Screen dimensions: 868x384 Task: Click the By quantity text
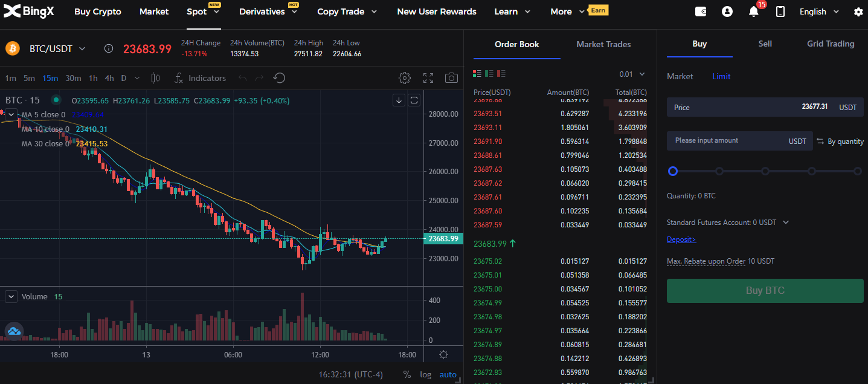click(846, 142)
